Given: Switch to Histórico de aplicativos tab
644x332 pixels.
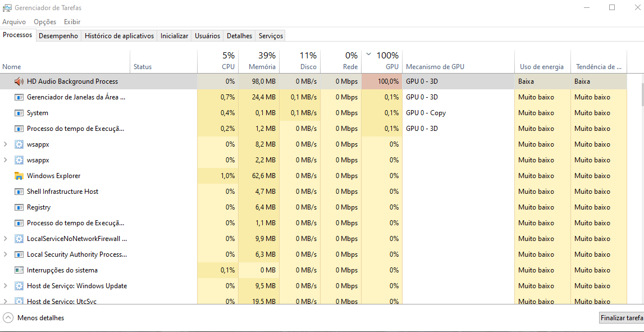Looking at the screenshot, I should (119, 36).
